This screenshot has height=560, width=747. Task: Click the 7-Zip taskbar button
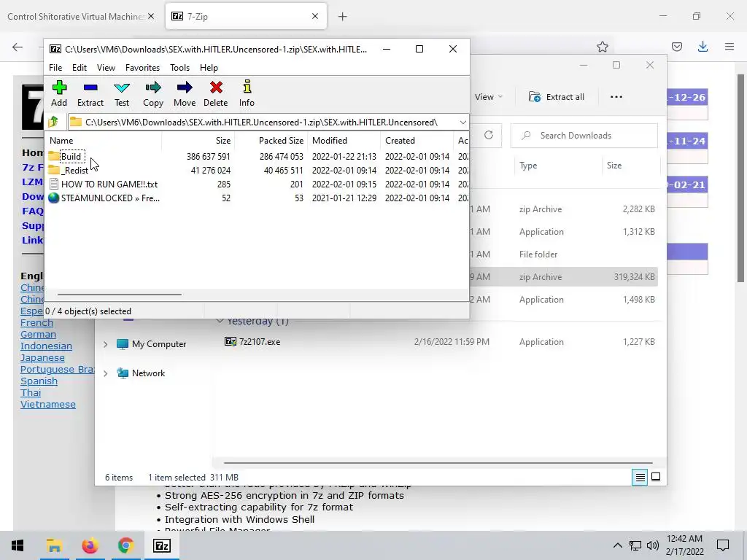162,545
